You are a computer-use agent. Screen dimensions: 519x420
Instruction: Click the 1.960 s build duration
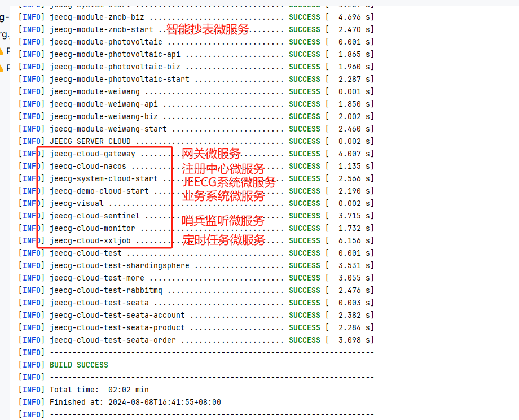[354, 67]
